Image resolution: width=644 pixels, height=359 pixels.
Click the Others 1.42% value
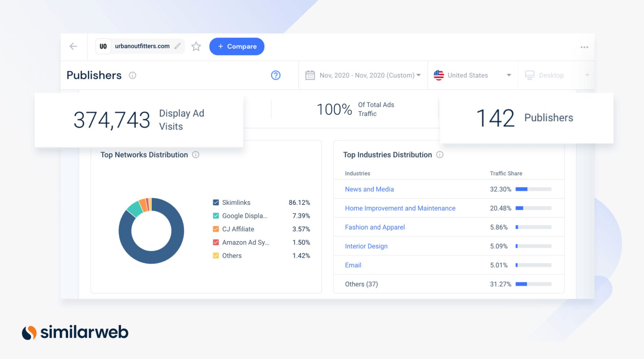click(x=301, y=256)
